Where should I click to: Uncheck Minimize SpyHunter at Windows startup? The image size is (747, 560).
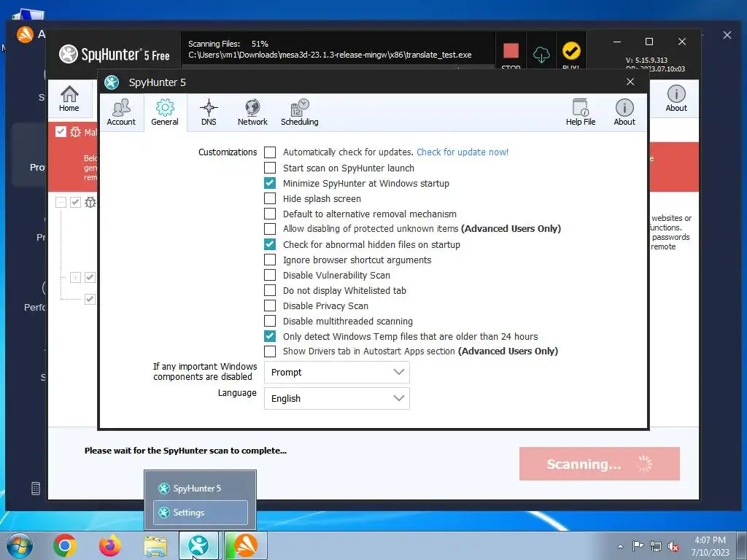point(270,183)
